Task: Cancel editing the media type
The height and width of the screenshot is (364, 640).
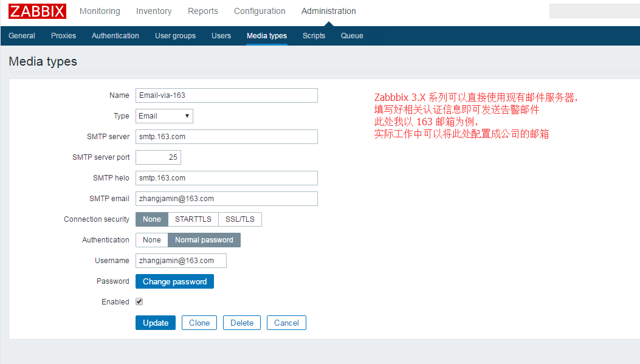Action: 286,323
